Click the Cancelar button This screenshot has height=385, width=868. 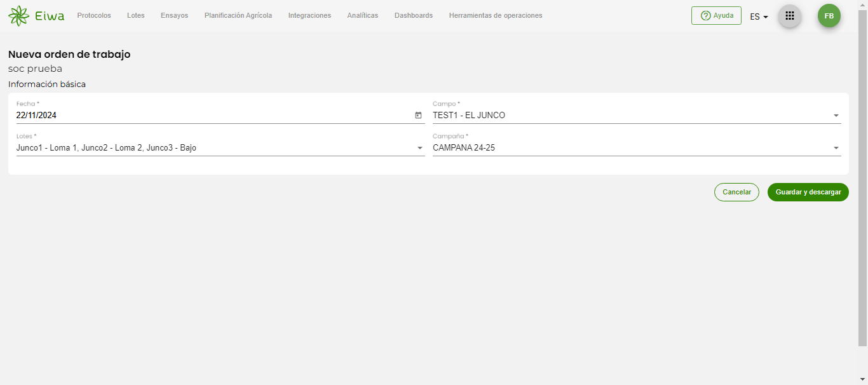736,192
